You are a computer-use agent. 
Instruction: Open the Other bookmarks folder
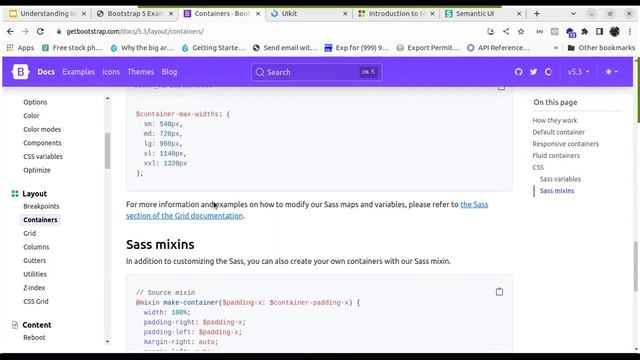pyautogui.click(x=601, y=48)
